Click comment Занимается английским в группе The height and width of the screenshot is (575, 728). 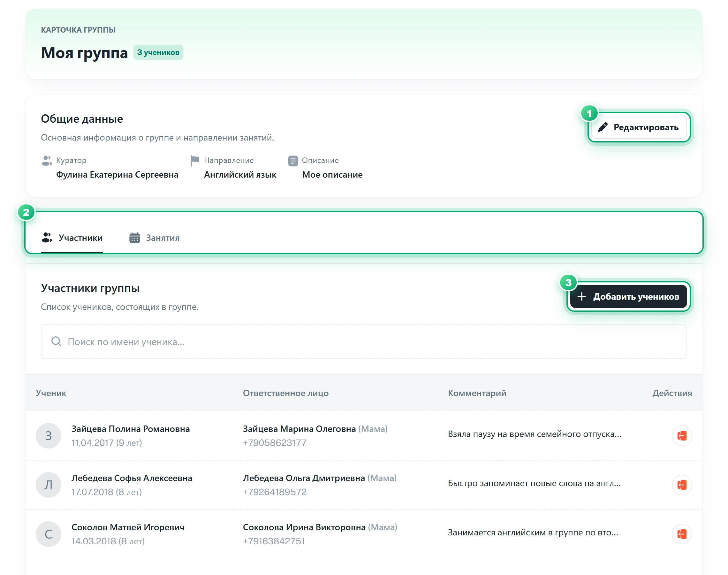coord(533,532)
